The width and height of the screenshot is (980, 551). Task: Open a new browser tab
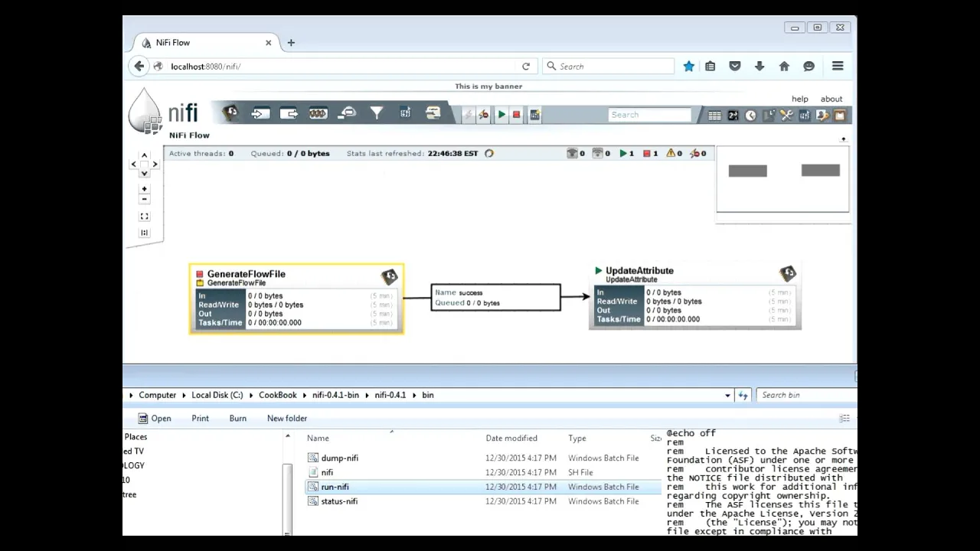[x=291, y=43]
